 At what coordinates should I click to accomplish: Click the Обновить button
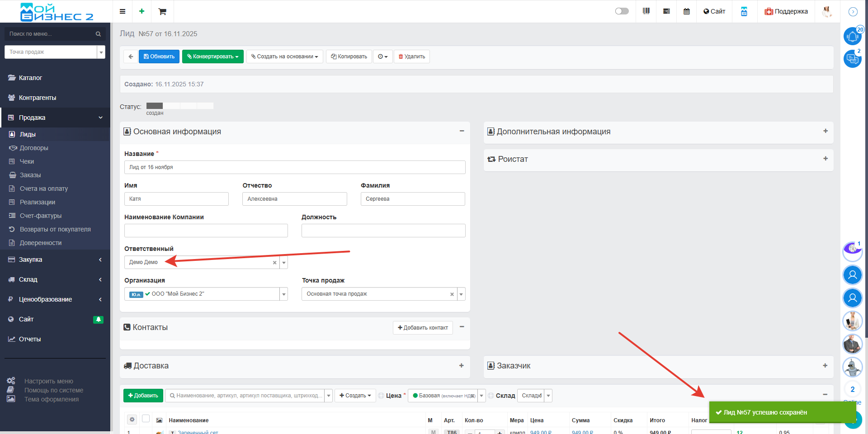[x=159, y=57]
